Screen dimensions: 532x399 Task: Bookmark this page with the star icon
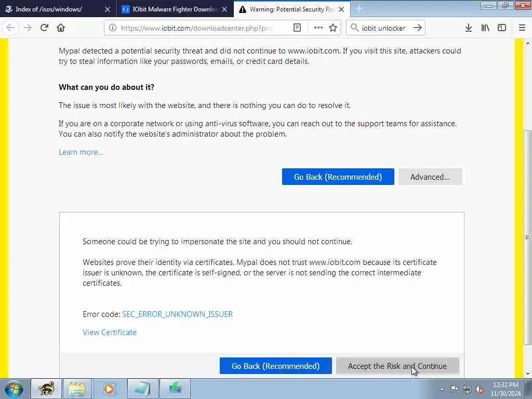333,28
